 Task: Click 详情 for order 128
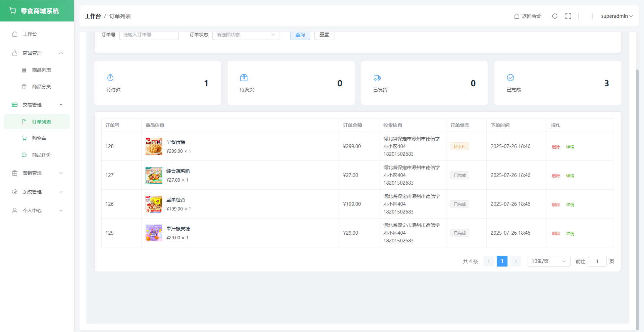[570, 147]
